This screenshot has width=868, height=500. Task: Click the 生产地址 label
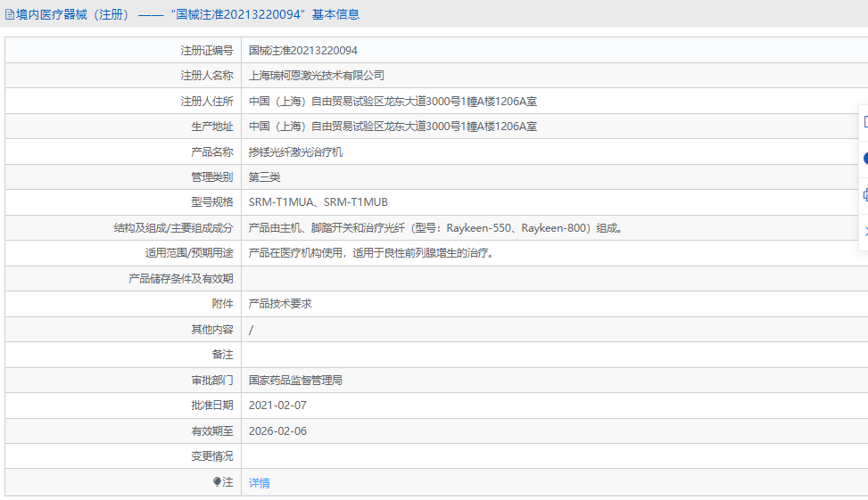click(212, 126)
